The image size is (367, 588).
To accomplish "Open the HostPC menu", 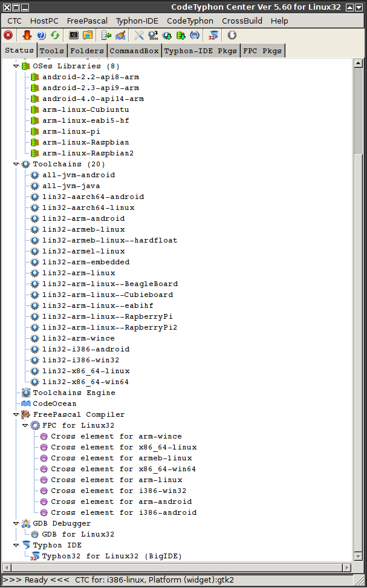I will 44,21.
